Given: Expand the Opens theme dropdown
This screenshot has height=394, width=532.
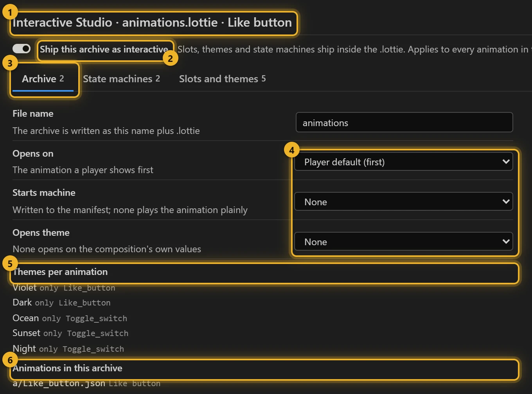Looking at the screenshot, I should pos(404,242).
